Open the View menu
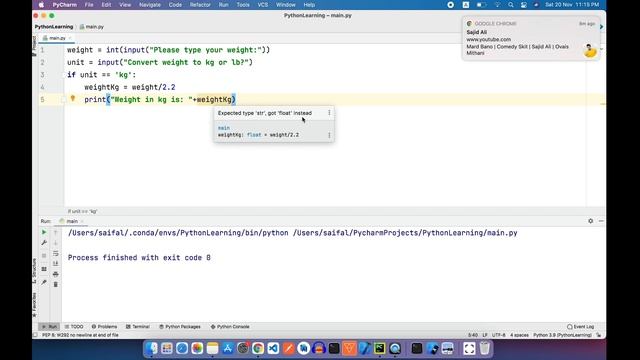Screen dimensions: 640x360 coord(125,5)
